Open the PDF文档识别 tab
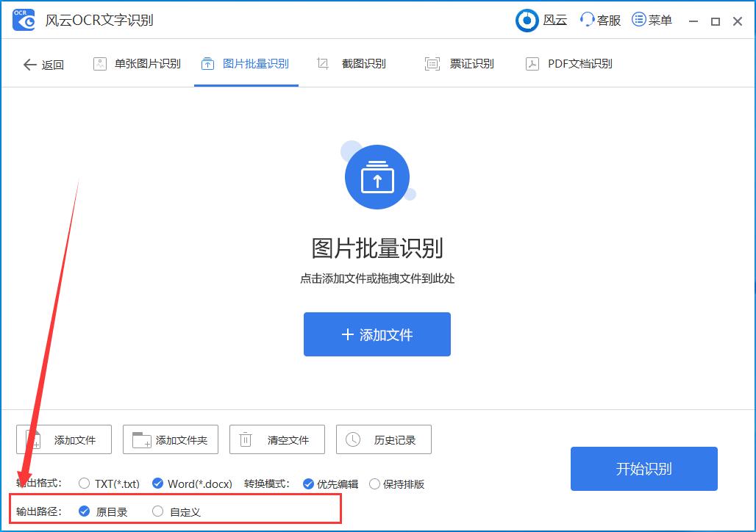This screenshot has height=532, width=756. click(x=569, y=64)
